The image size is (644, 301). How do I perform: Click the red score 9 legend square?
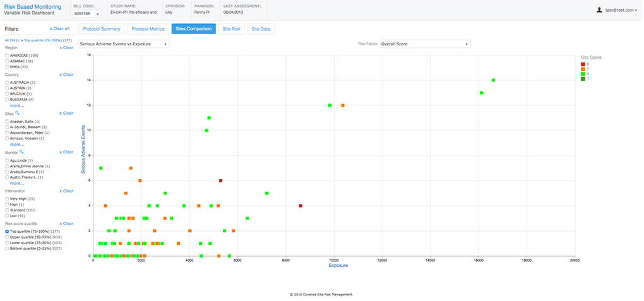(x=582, y=64)
